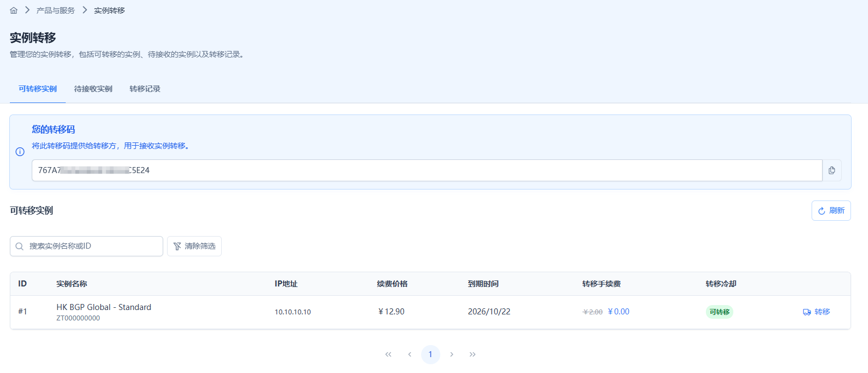
Task: Open the 转移记录 tab
Action: pyautogui.click(x=145, y=89)
